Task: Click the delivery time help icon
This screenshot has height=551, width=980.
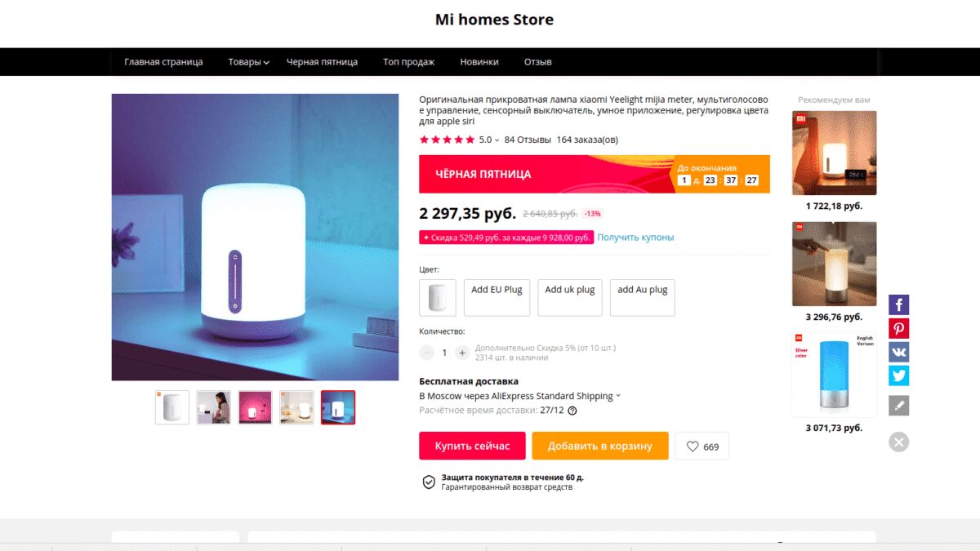Action: click(572, 411)
